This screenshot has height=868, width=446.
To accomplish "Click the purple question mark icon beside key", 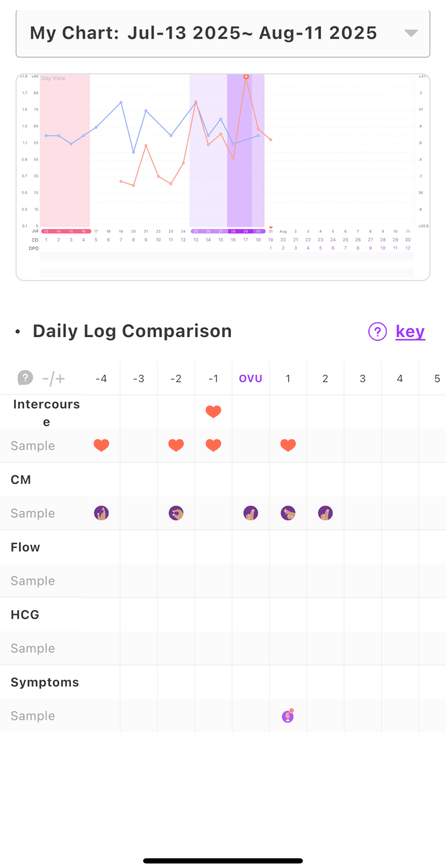I will pyautogui.click(x=377, y=331).
